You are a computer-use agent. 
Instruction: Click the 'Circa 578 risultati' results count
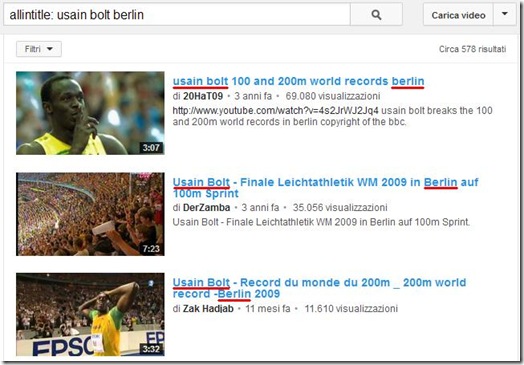[x=472, y=49]
